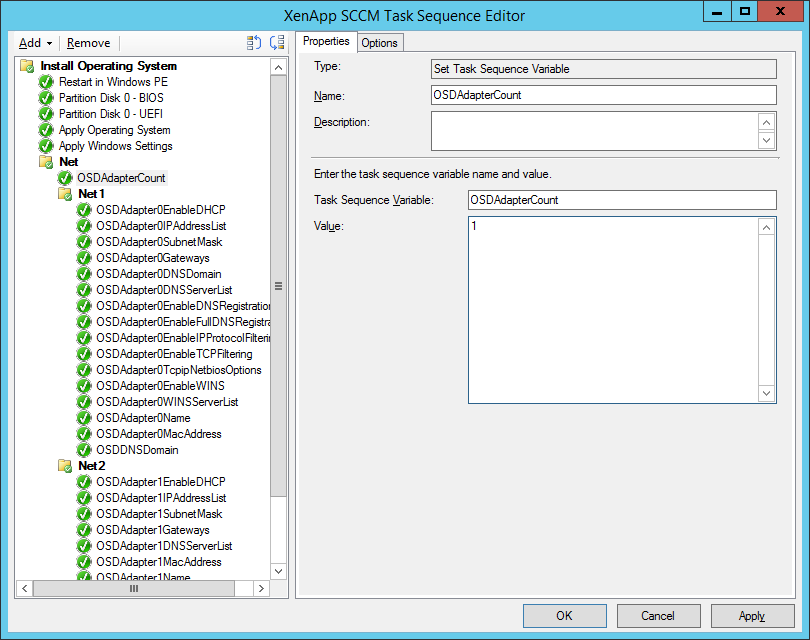Click the Apply button
The width and height of the screenshot is (810, 640).
point(752,616)
